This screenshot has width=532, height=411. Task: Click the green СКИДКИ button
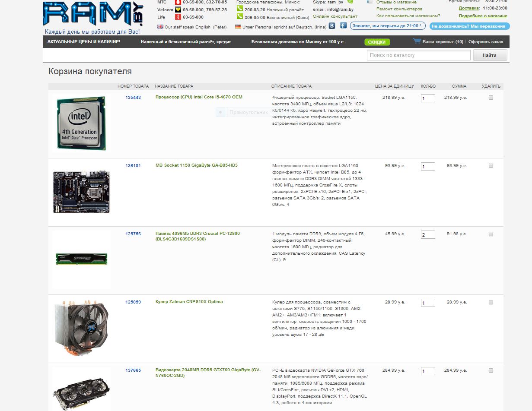click(377, 42)
